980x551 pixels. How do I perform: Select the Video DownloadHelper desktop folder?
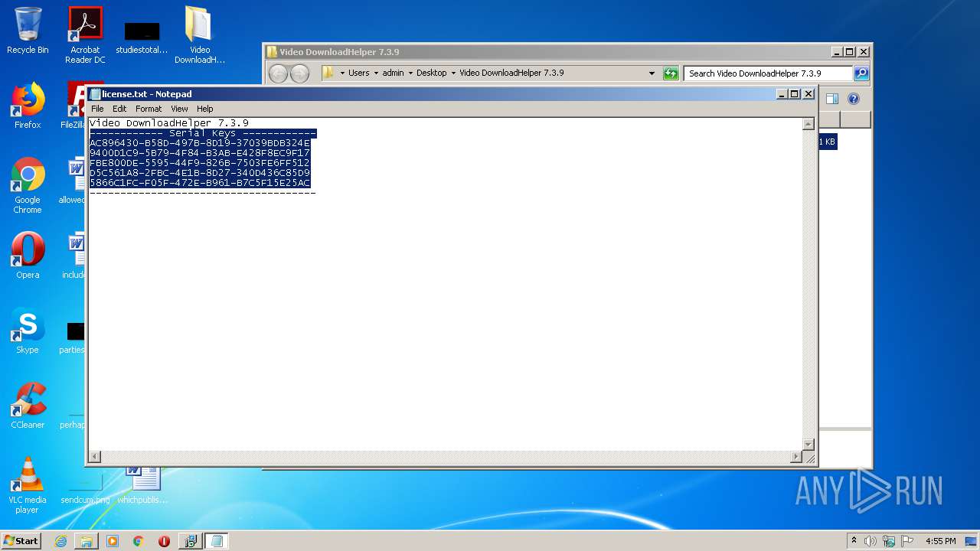point(199,34)
